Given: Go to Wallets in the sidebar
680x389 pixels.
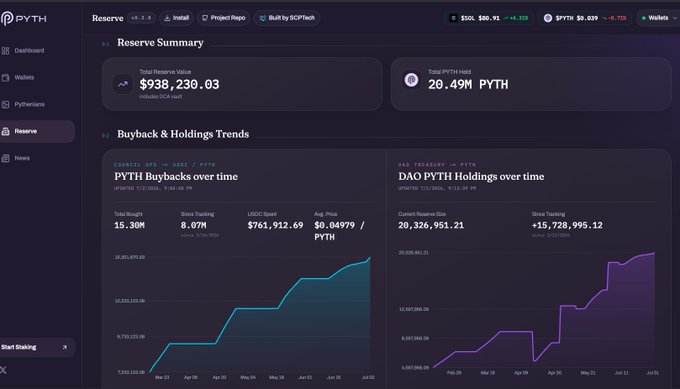Looking at the screenshot, I should [x=24, y=78].
